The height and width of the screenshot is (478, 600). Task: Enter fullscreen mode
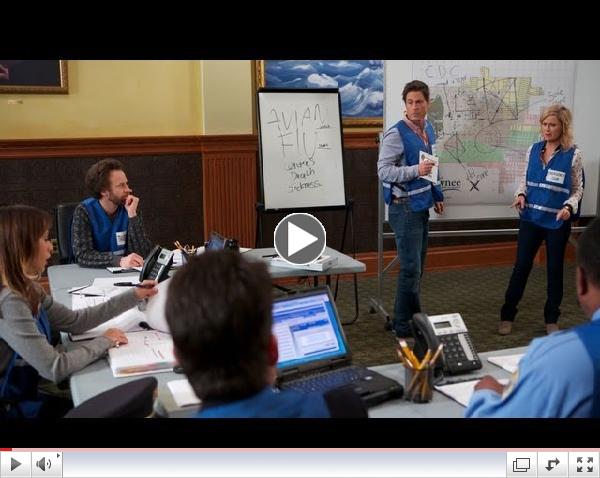pos(584,464)
